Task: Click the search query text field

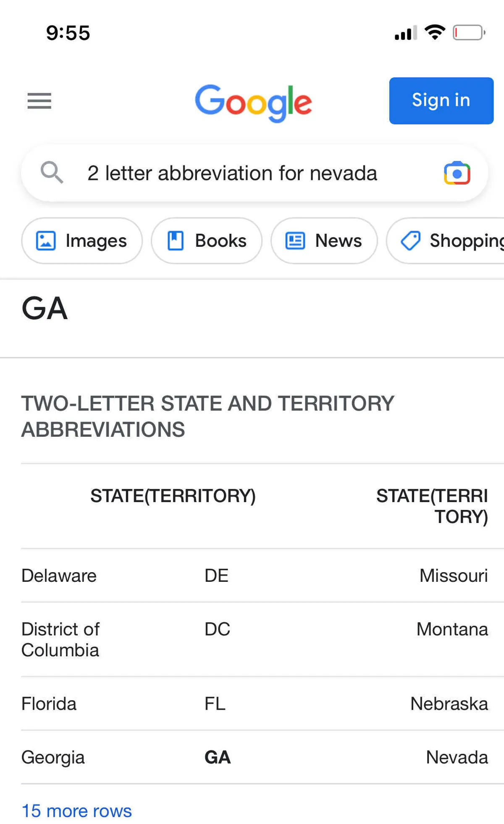Action: 232,173
